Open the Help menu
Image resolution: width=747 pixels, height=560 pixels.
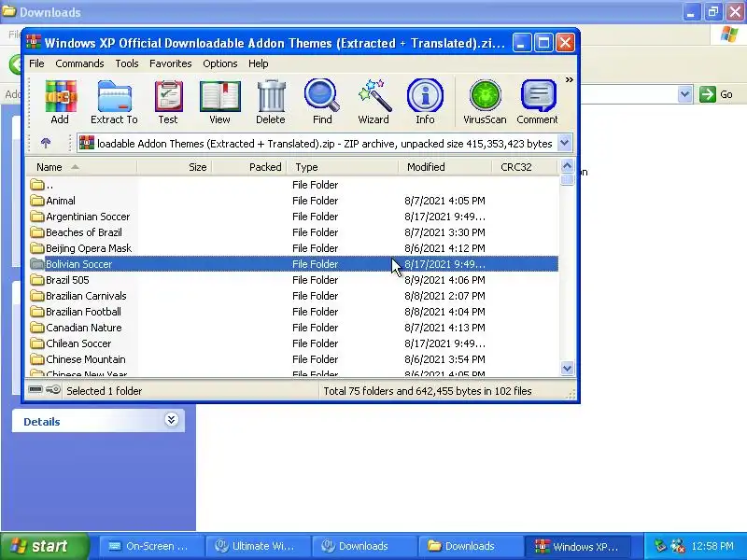pos(259,63)
